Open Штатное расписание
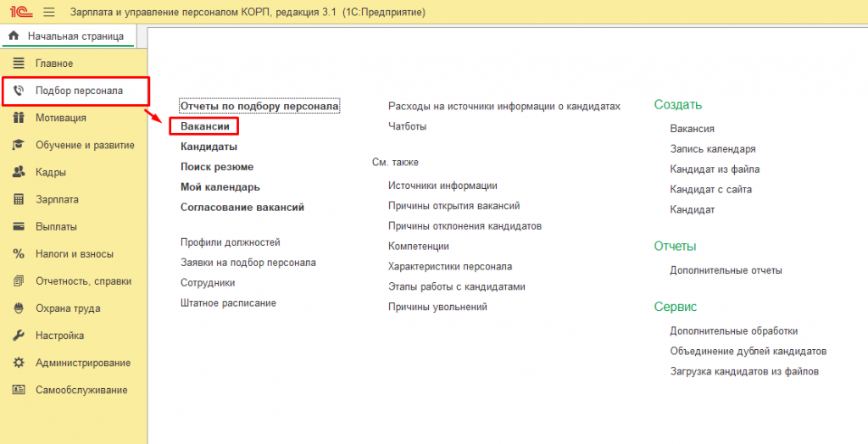This screenshot has height=444, width=868. click(x=228, y=302)
